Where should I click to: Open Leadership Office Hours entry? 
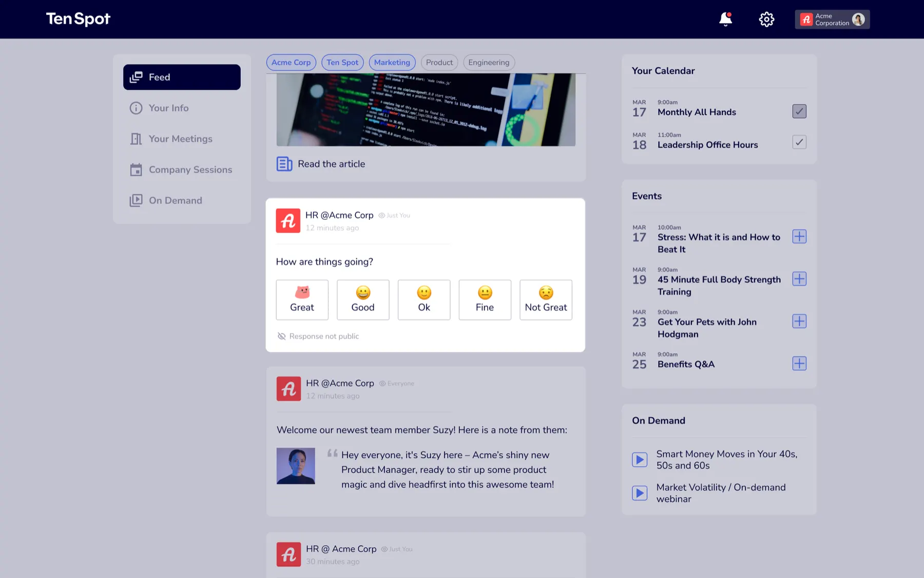coord(707,145)
